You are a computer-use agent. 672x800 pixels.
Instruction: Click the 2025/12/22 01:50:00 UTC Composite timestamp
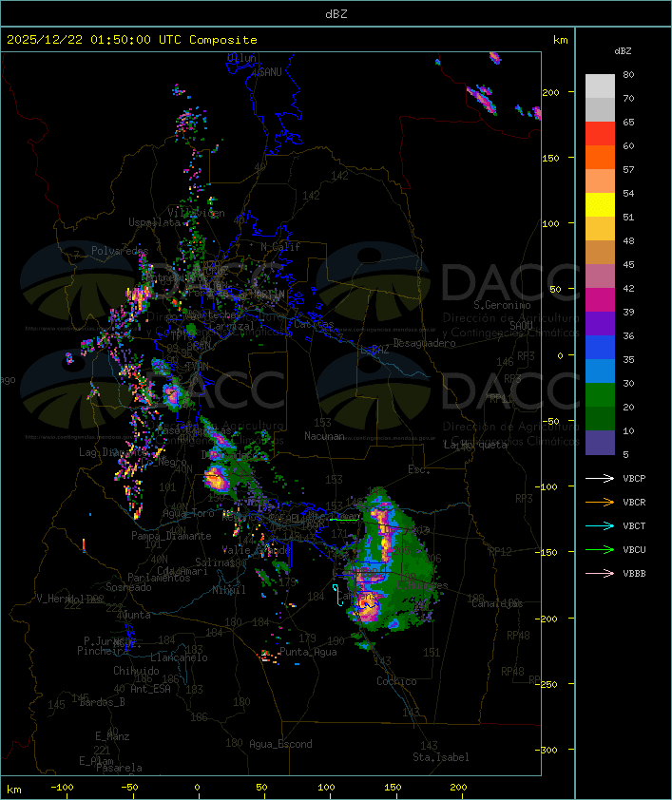pyautogui.click(x=132, y=40)
